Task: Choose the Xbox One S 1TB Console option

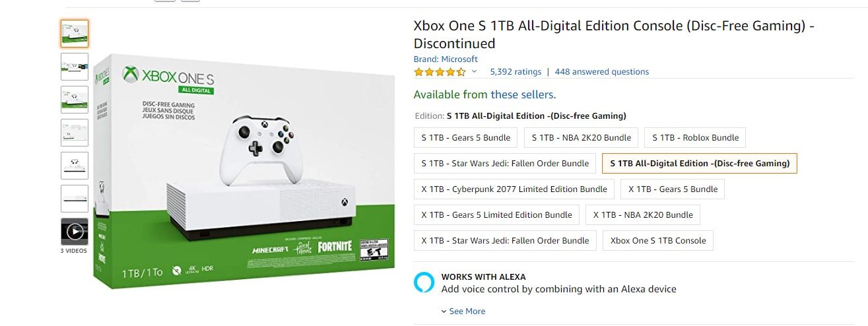Action: pyautogui.click(x=658, y=241)
